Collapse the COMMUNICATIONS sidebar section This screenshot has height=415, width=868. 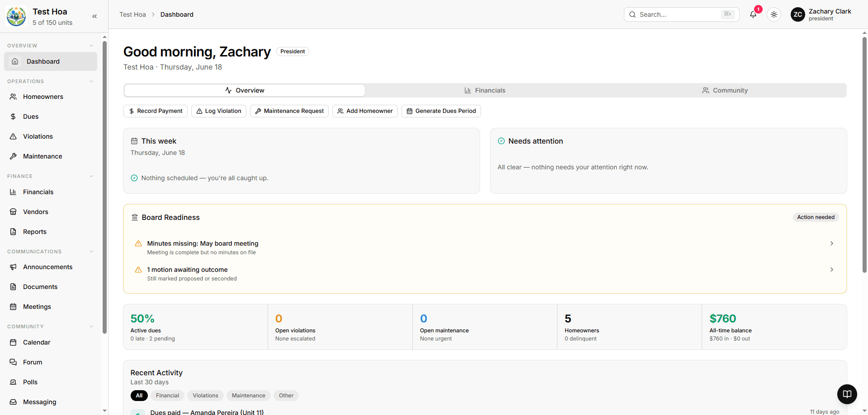pyautogui.click(x=91, y=252)
